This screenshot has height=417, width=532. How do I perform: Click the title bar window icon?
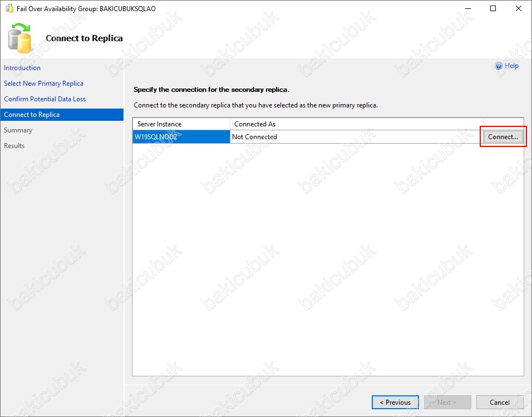point(9,8)
